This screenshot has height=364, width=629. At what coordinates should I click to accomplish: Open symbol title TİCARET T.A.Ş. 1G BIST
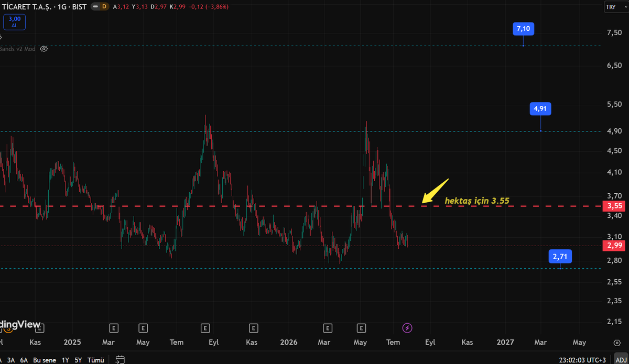(x=44, y=6)
